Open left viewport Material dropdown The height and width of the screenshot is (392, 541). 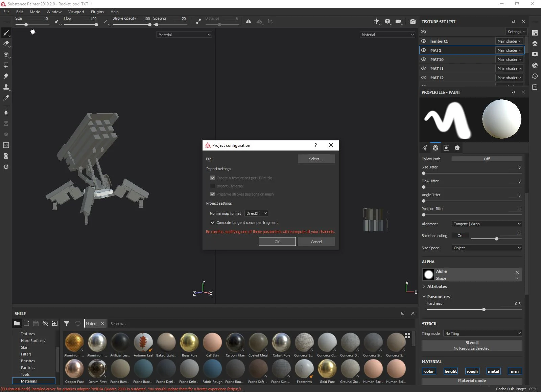pyautogui.click(x=184, y=34)
